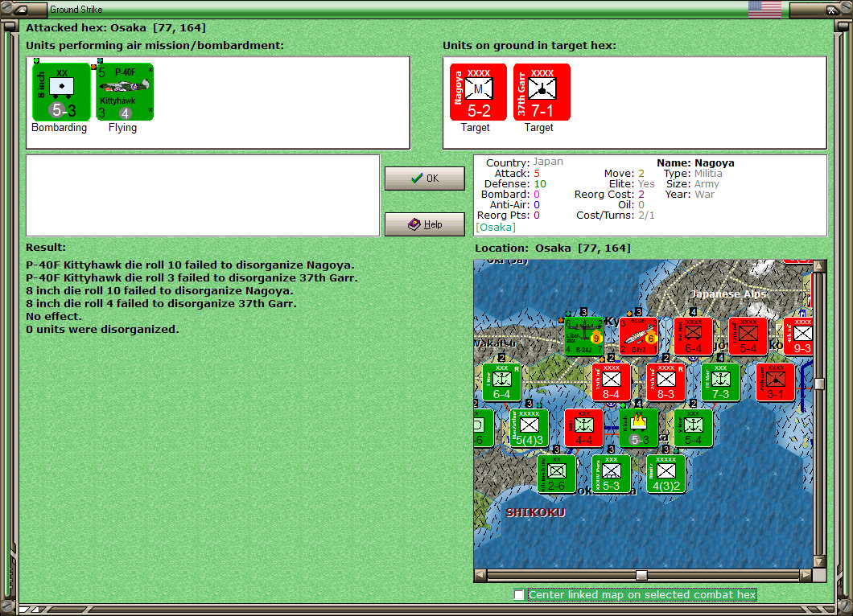Click the empty message text box

pyautogui.click(x=202, y=195)
